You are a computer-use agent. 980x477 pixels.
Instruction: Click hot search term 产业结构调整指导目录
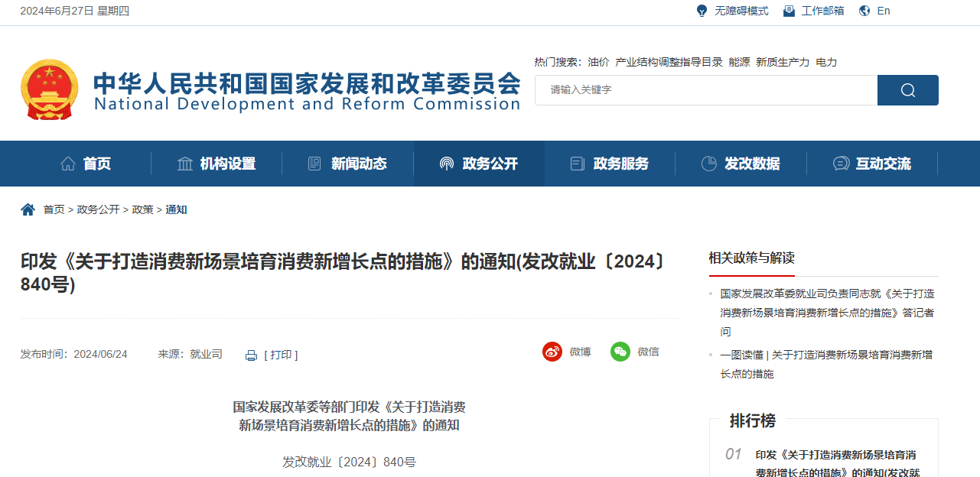pyautogui.click(x=669, y=62)
